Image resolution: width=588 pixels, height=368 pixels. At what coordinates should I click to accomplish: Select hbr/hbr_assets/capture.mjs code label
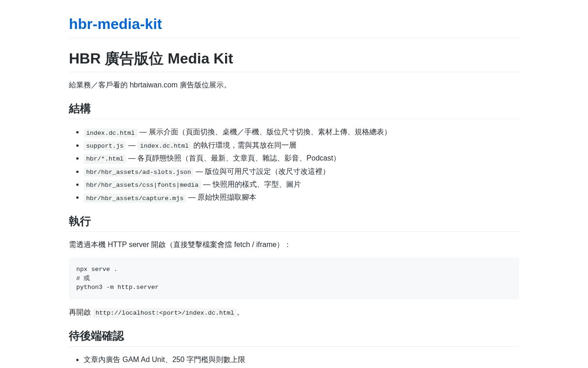click(135, 198)
